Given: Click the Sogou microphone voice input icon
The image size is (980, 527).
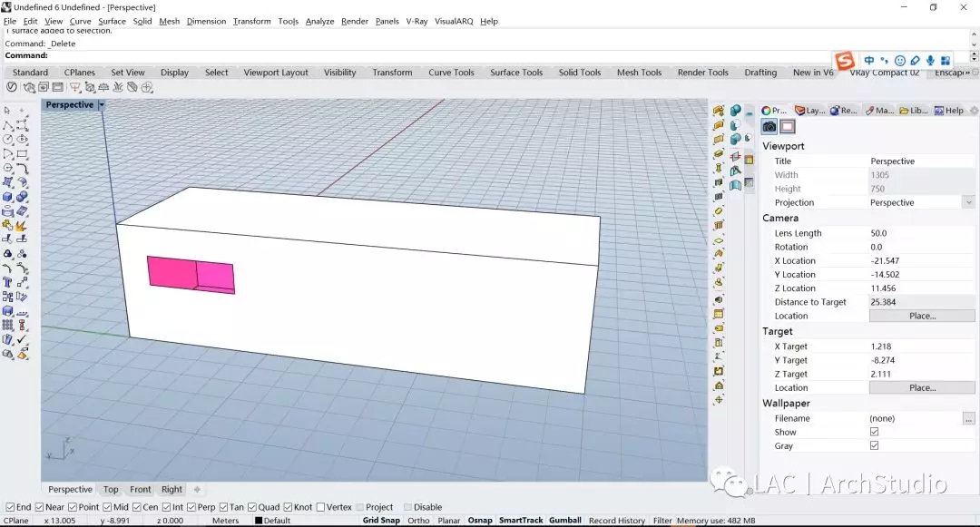Looking at the screenshot, I should click(x=930, y=61).
